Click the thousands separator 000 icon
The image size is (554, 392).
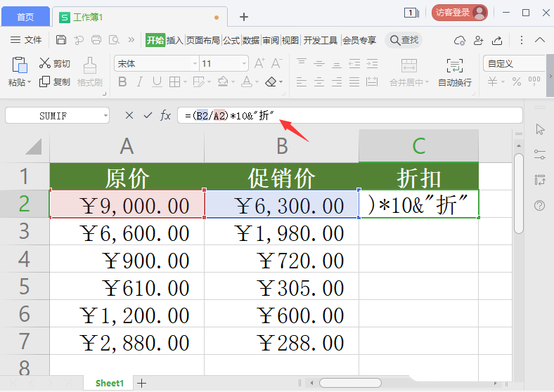(x=534, y=81)
